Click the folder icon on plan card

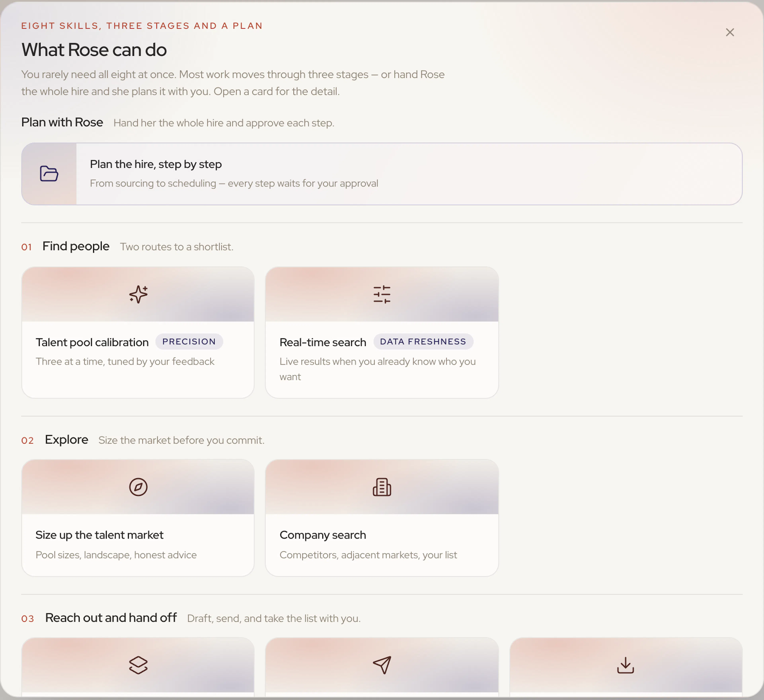point(49,174)
